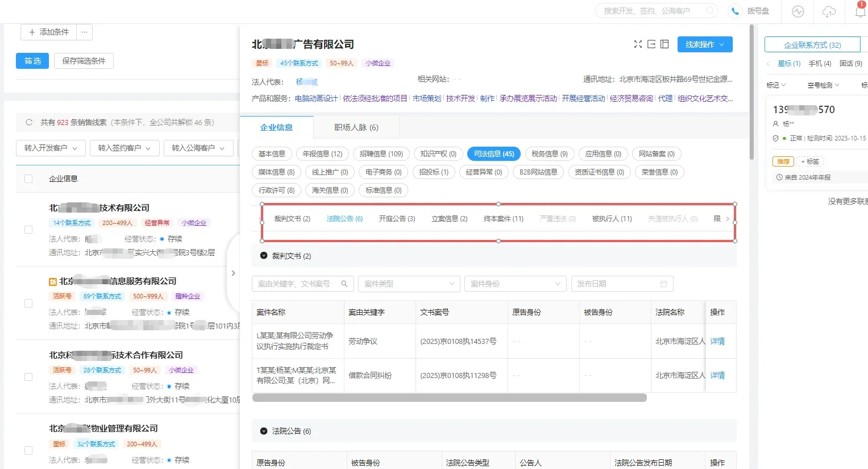The image size is (868, 469).
Task: Click the more options ellipsis beside 添加条件
Action: click(x=84, y=32)
